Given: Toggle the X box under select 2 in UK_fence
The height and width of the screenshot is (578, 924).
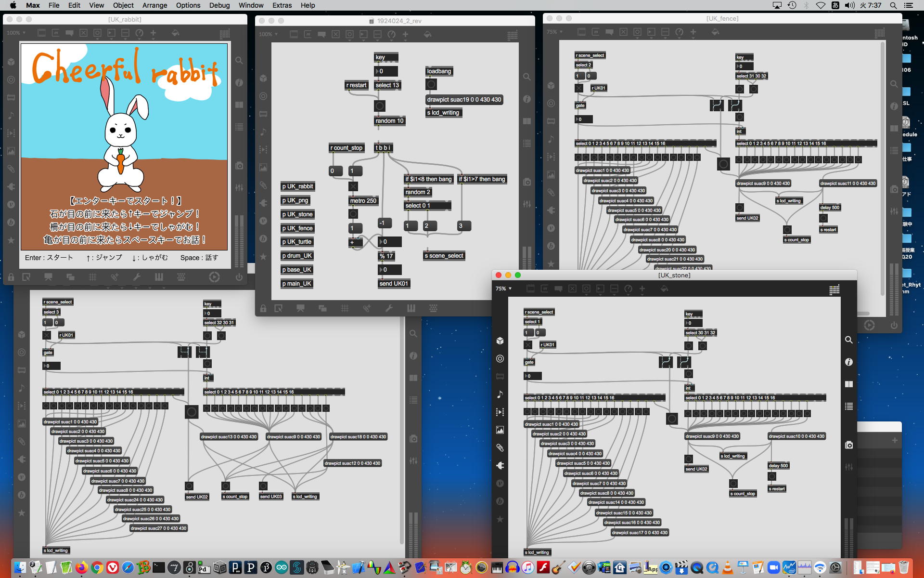Looking at the screenshot, I should pyautogui.click(x=579, y=88).
